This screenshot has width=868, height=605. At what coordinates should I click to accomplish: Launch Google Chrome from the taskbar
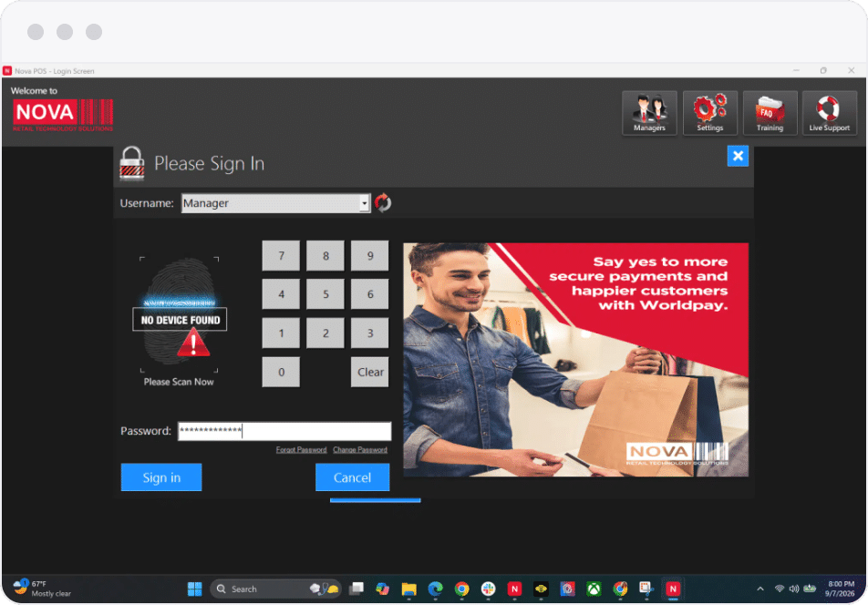pyautogui.click(x=461, y=589)
